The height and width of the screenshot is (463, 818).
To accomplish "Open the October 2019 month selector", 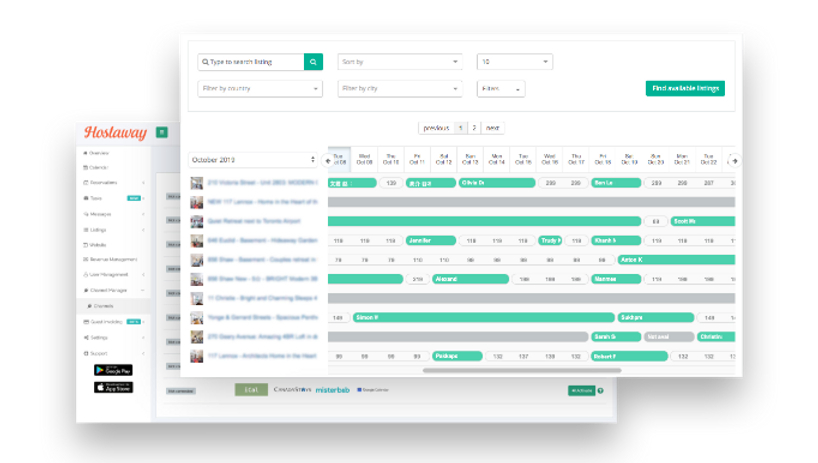I will [253, 160].
